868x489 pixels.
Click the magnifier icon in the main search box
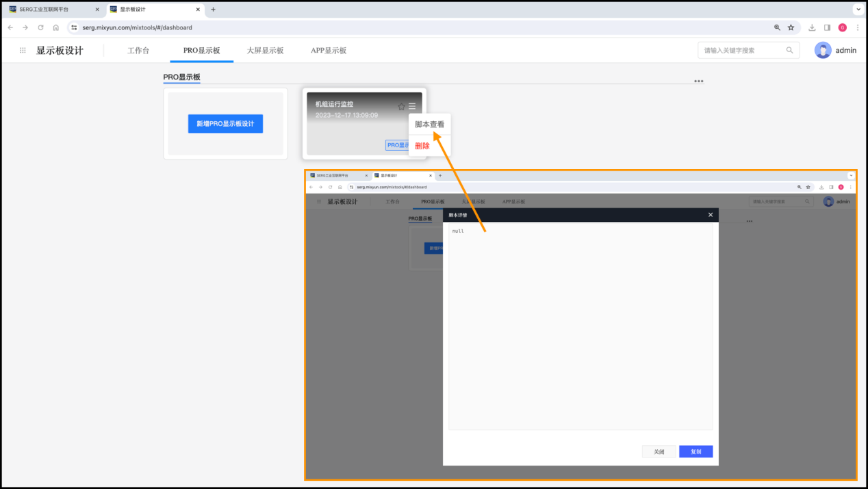click(789, 50)
